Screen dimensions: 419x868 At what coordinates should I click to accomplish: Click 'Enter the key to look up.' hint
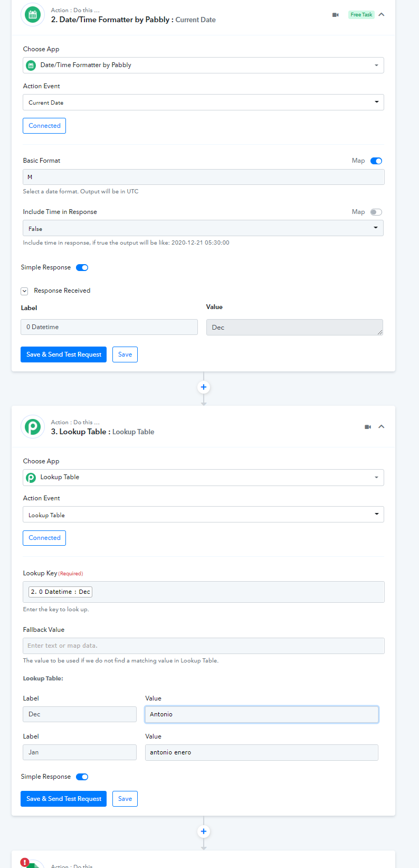[x=56, y=609]
